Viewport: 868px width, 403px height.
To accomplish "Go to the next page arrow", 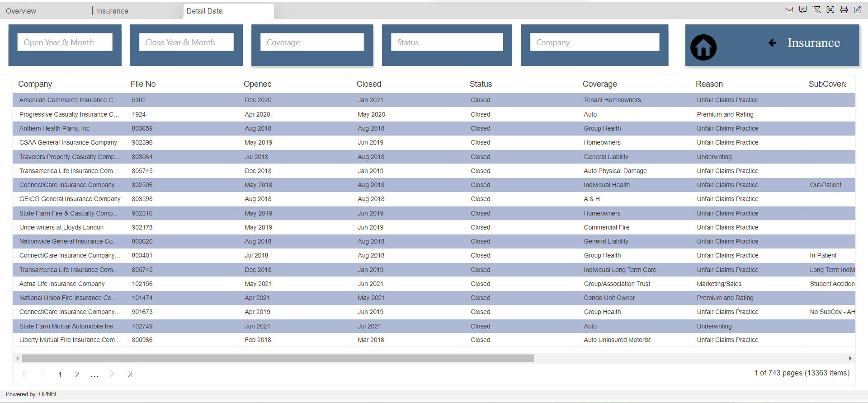I will tap(112, 374).
